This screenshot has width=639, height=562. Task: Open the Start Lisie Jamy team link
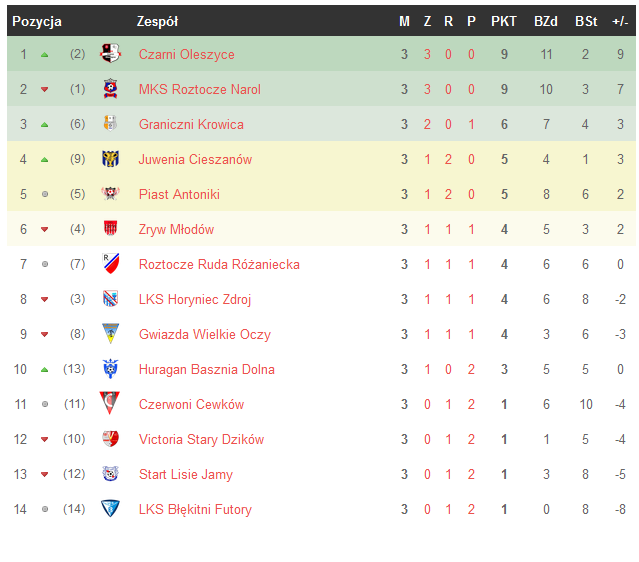186,474
